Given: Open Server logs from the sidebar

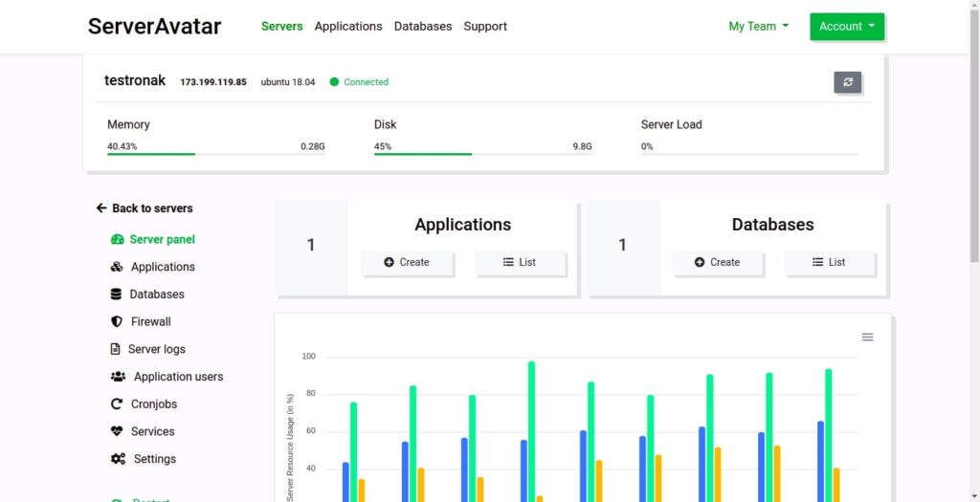Looking at the screenshot, I should 147,349.
